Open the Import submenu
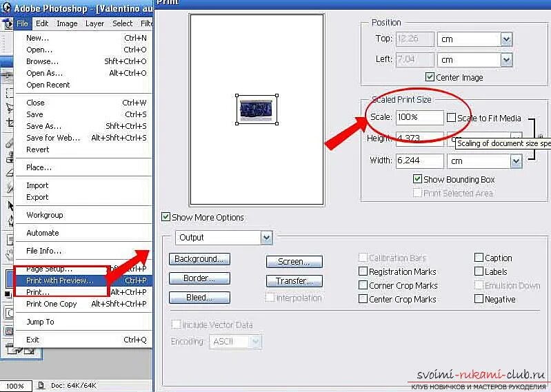 point(84,185)
